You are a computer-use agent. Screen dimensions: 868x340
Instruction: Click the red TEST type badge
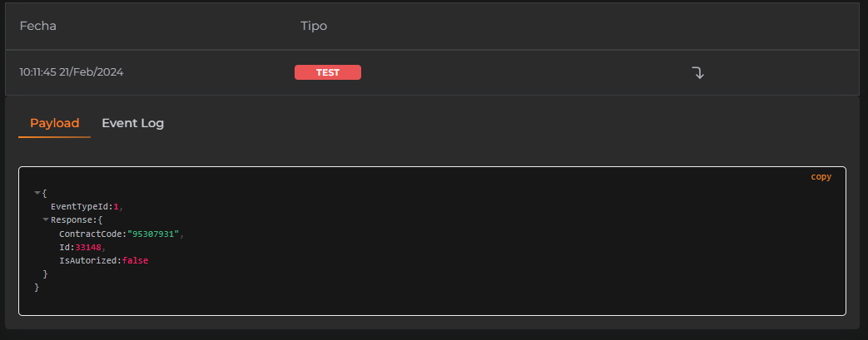327,72
